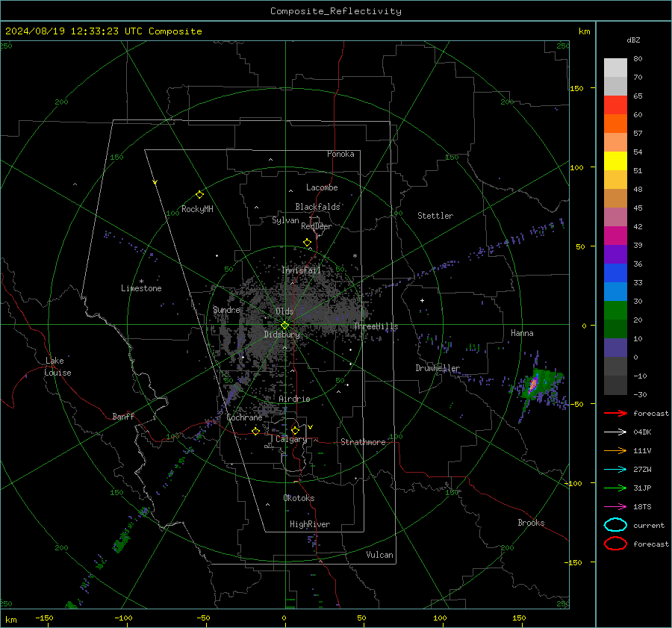The width and height of the screenshot is (672, 628).
Task: Click the red forecast arrow in legend
Action: [615, 413]
